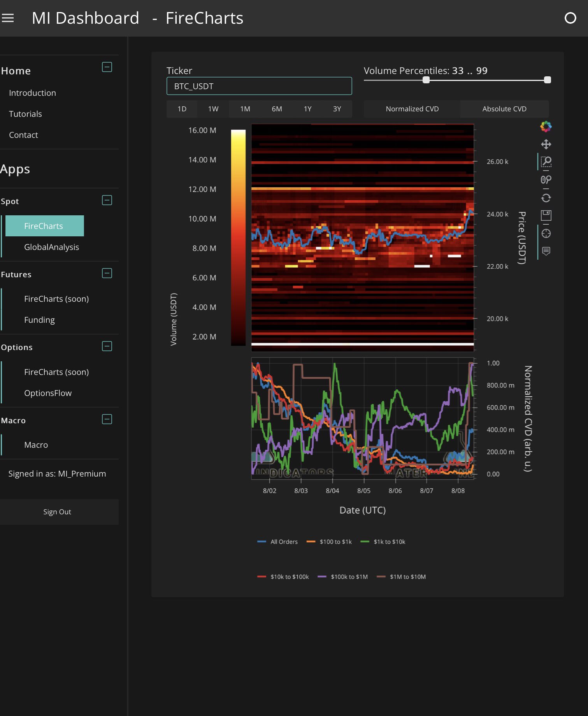This screenshot has width=588, height=716.
Task: Click the '16.00 M' volume label
Action: (x=202, y=130)
